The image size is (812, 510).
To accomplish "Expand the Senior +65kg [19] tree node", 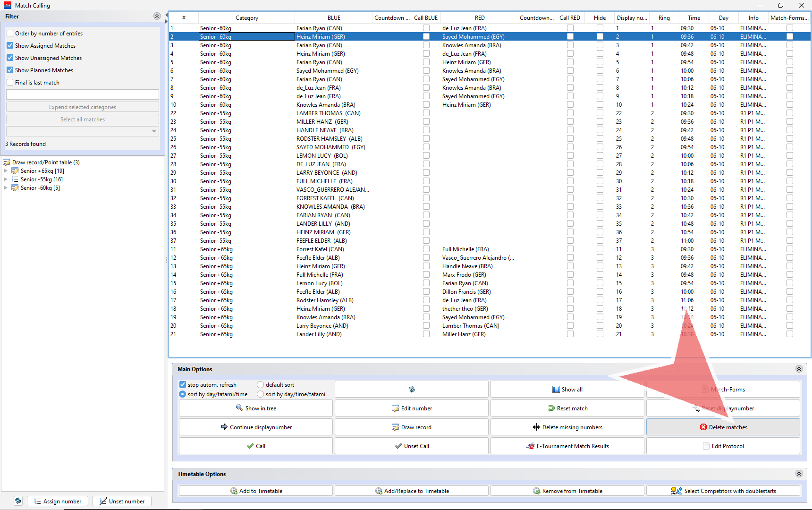I will pos(6,171).
